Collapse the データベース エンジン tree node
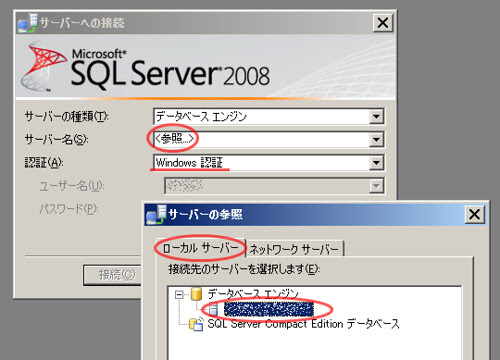 click(x=179, y=295)
